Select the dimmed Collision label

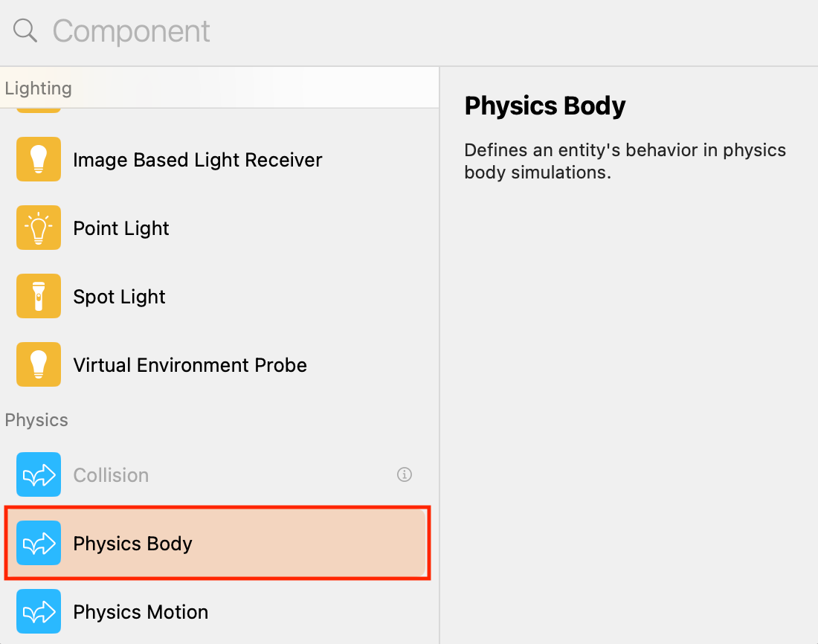point(111,475)
